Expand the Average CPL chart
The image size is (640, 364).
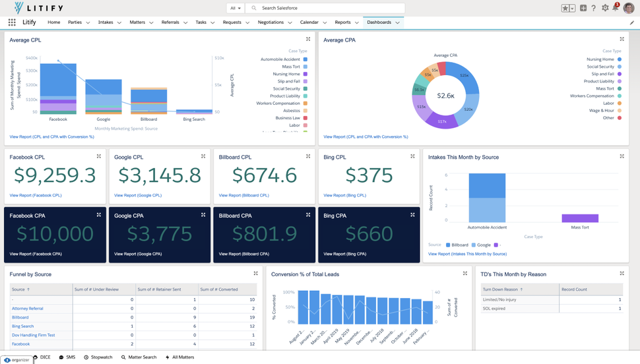308,39
